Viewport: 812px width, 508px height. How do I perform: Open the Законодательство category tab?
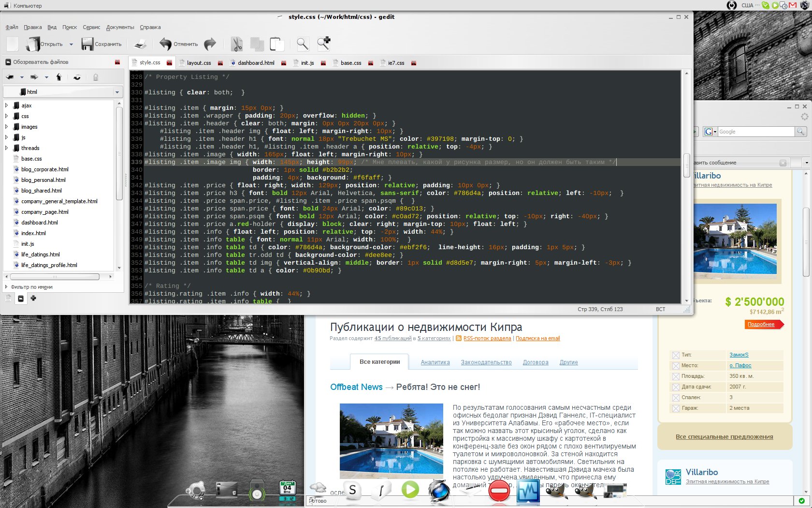[x=486, y=362]
